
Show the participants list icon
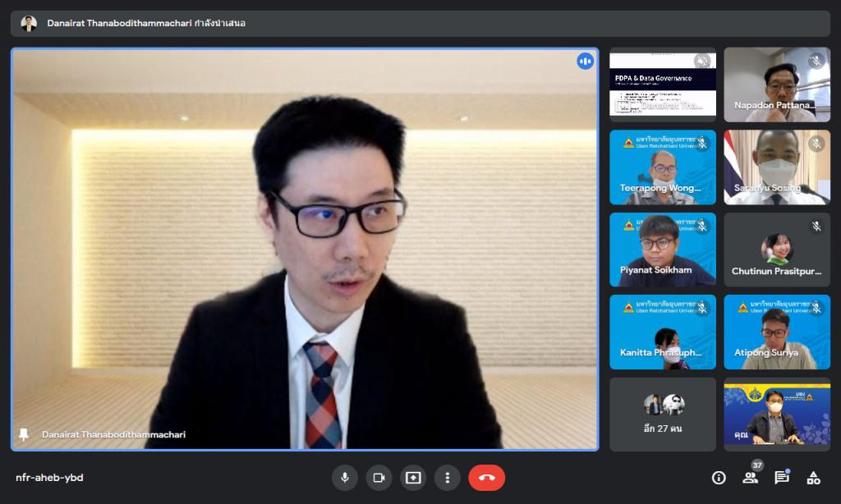pyautogui.click(x=750, y=478)
